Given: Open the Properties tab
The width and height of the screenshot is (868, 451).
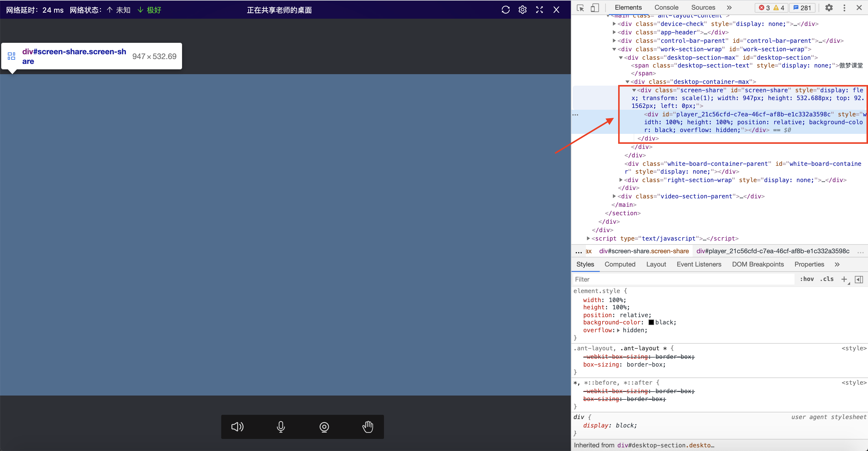Looking at the screenshot, I should point(809,264).
